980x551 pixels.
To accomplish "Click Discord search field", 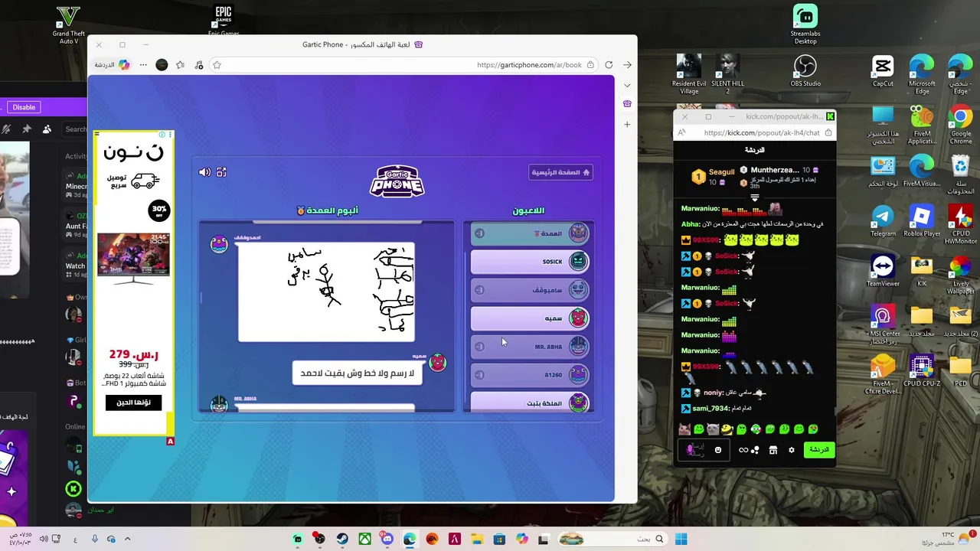I will point(75,129).
